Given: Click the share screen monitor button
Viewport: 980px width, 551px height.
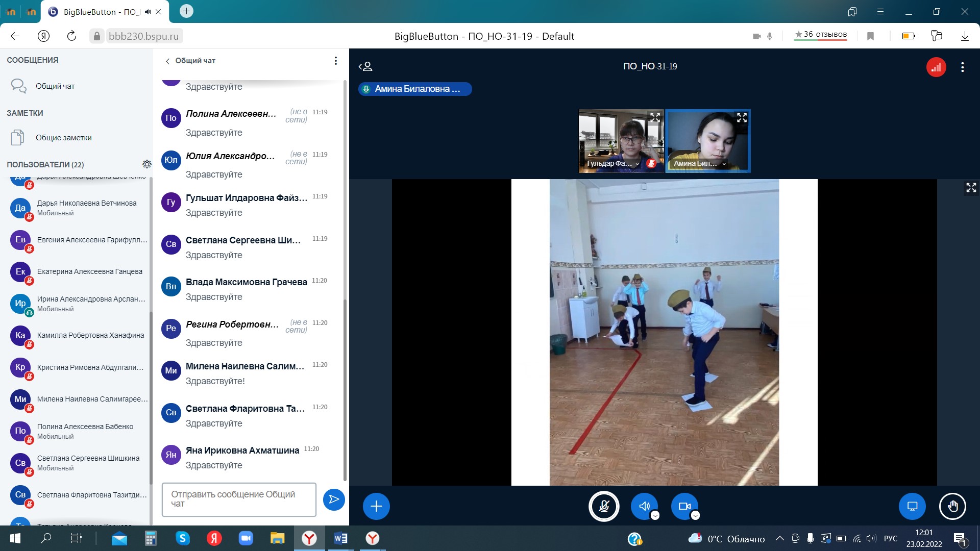Looking at the screenshot, I should pyautogui.click(x=912, y=506).
